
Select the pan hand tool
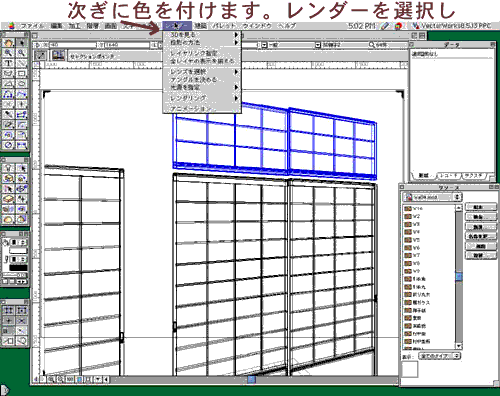click(9, 43)
